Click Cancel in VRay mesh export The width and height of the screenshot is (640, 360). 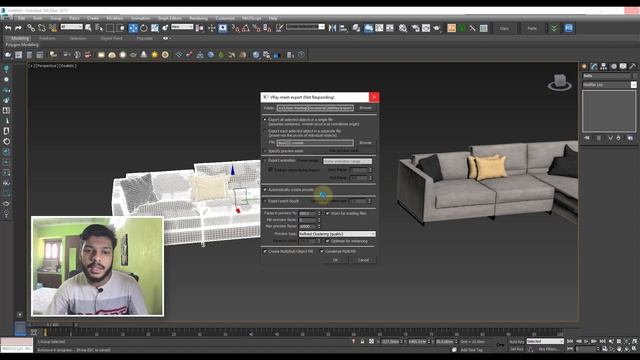click(x=363, y=260)
